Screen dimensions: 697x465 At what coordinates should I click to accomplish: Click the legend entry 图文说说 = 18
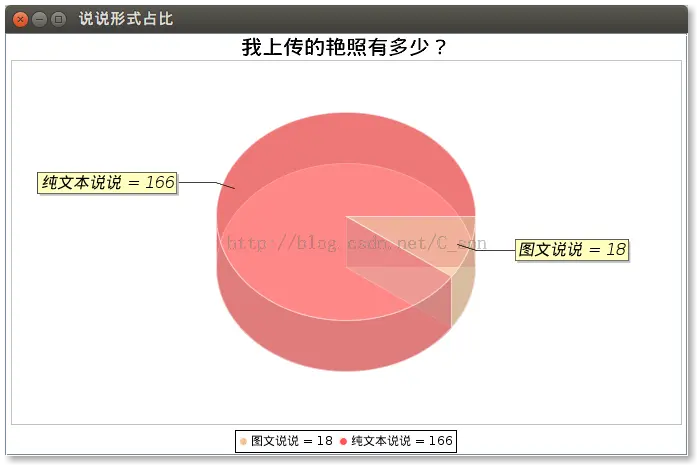pyautogui.click(x=287, y=441)
